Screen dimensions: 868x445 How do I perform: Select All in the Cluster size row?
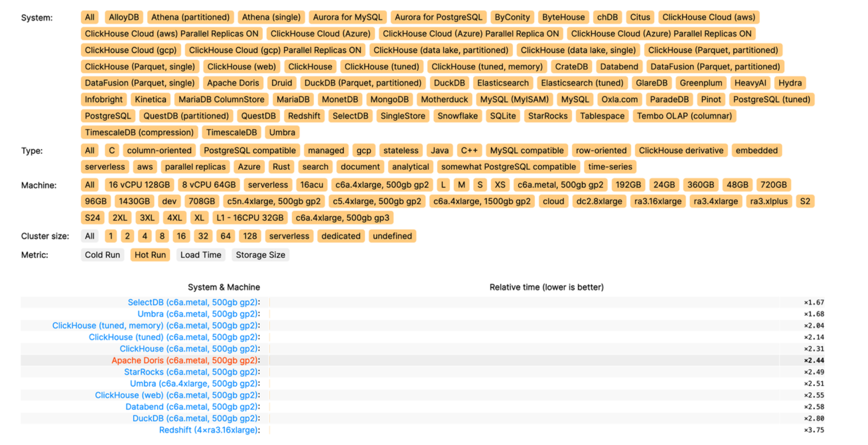tap(90, 236)
